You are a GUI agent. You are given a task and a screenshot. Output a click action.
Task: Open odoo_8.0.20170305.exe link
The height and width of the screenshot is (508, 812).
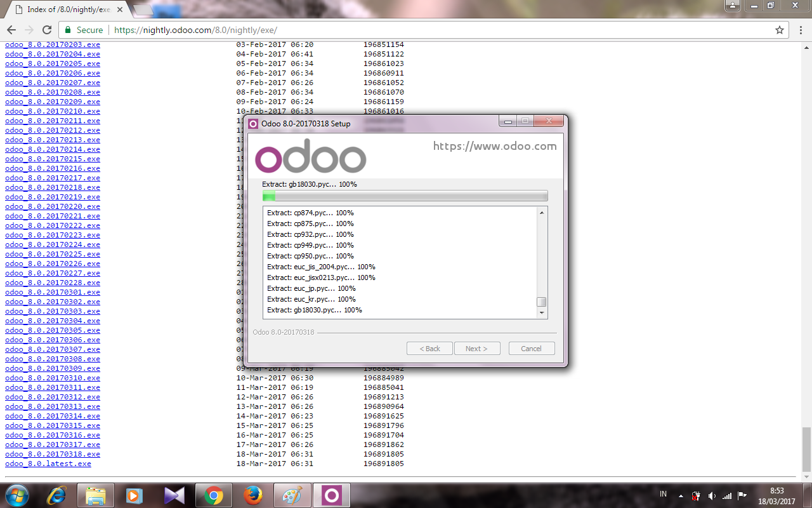tap(53, 330)
